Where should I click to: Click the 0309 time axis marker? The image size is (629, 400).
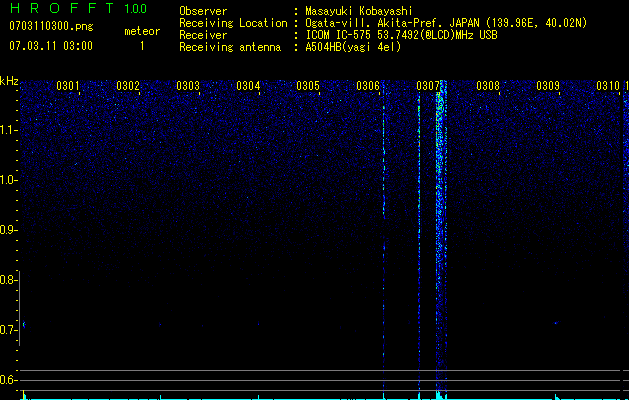click(x=548, y=86)
